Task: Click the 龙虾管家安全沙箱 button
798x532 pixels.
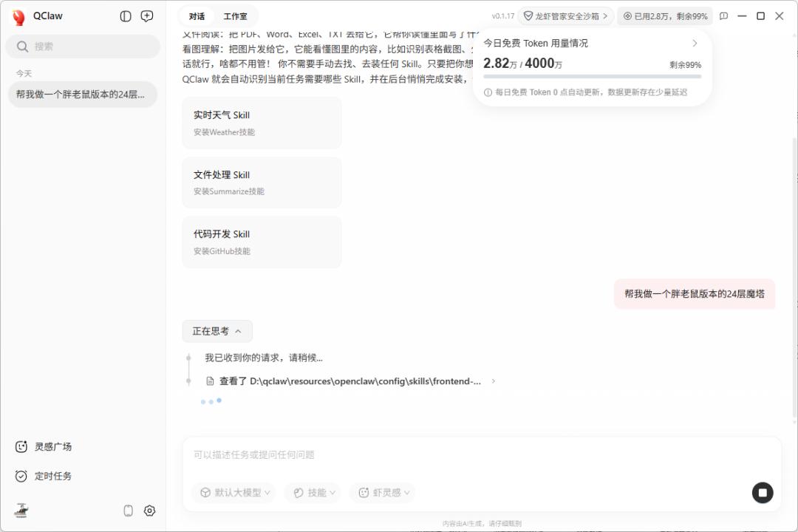Action: (566, 16)
